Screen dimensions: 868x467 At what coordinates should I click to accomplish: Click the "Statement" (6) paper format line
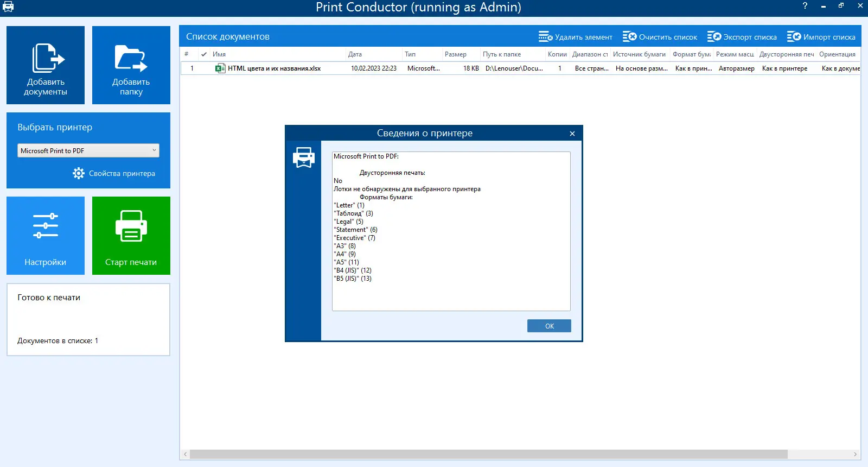click(355, 230)
